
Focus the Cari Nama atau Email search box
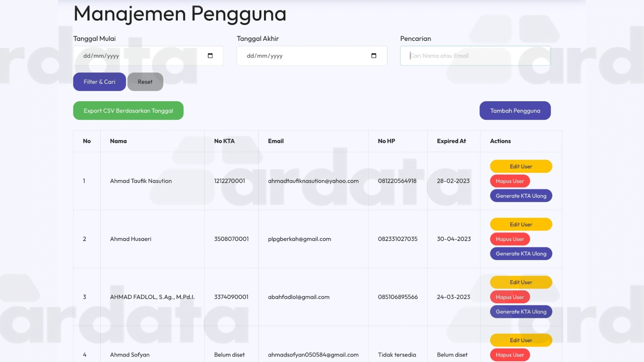(x=475, y=56)
